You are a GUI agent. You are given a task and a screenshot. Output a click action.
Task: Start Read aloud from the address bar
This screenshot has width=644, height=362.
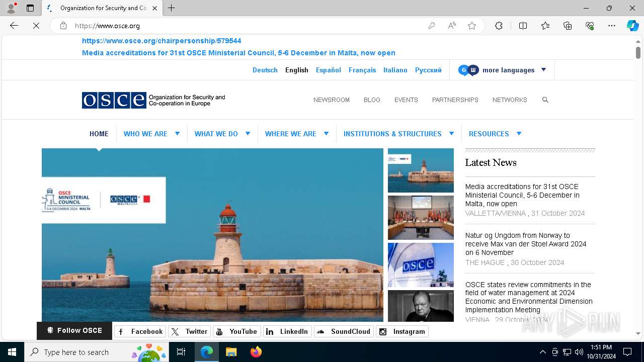[452, 26]
